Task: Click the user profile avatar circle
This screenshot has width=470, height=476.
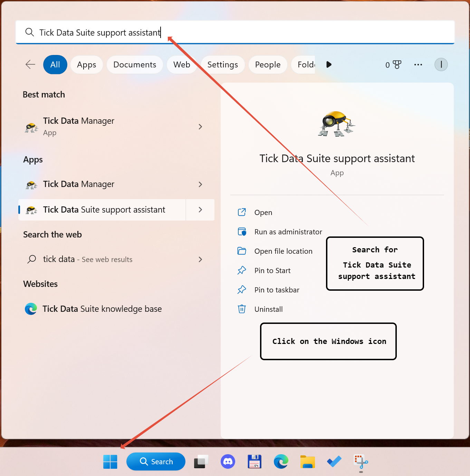Action: (441, 65)
